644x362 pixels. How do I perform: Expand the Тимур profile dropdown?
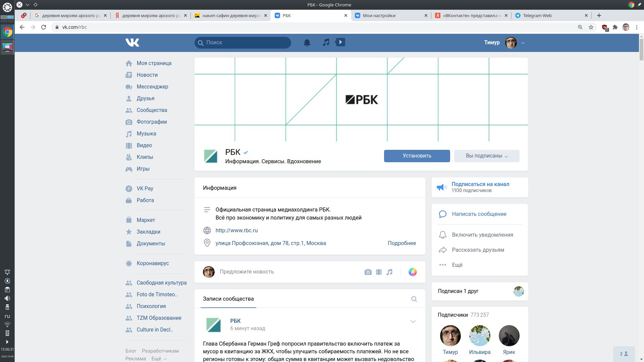pos(523,43)
